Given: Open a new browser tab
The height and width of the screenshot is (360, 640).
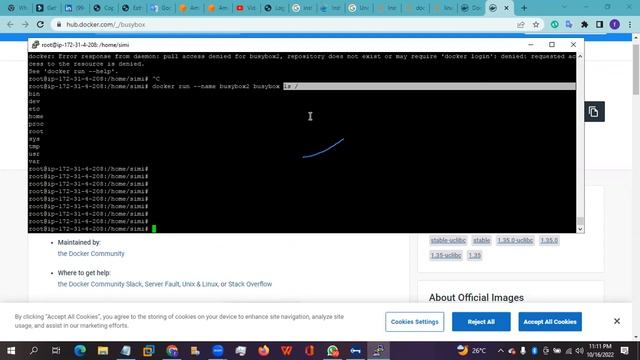Looking at the screenshot, I should click(524, 8).
